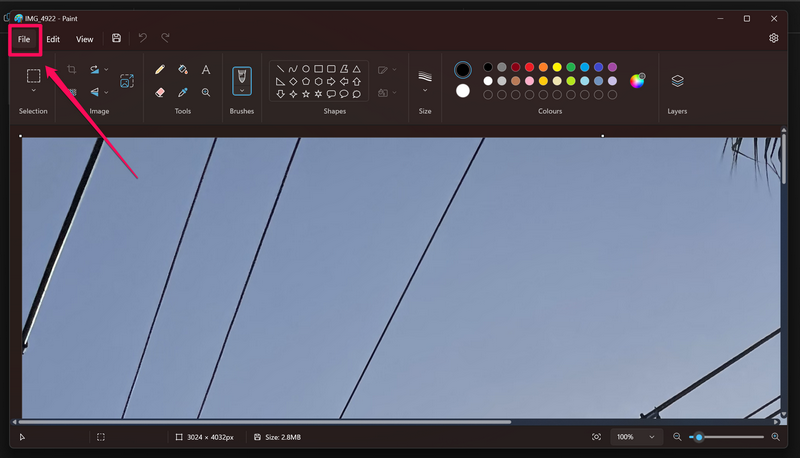Expand the Brushes dropdown chevron
The height and width of the screenshot is (458, 800).
coord(242,91)
